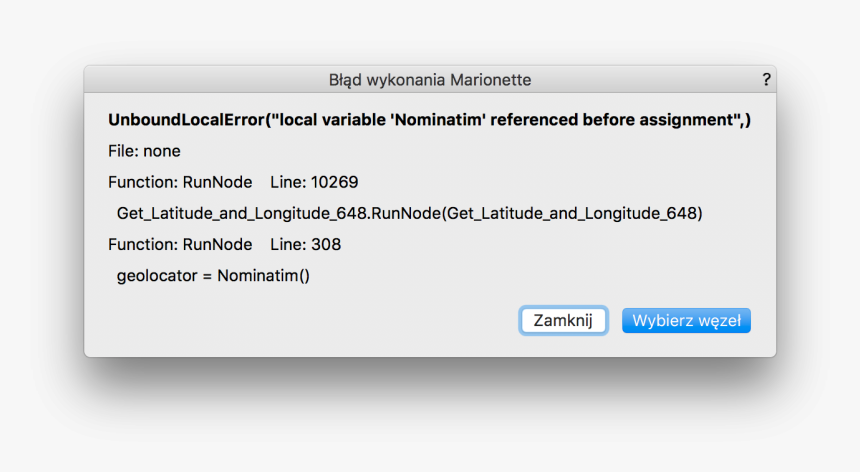
Task: Click 'Function: RunNode' beside Line 308
Action: coord(180,244)
